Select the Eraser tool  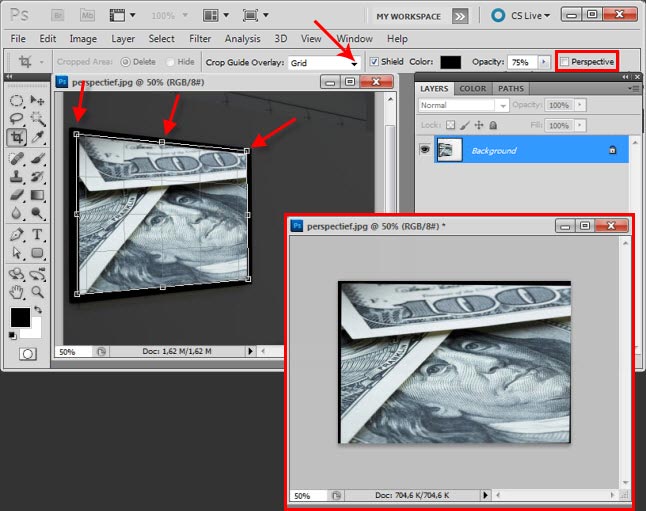click(x=16, y=195)
